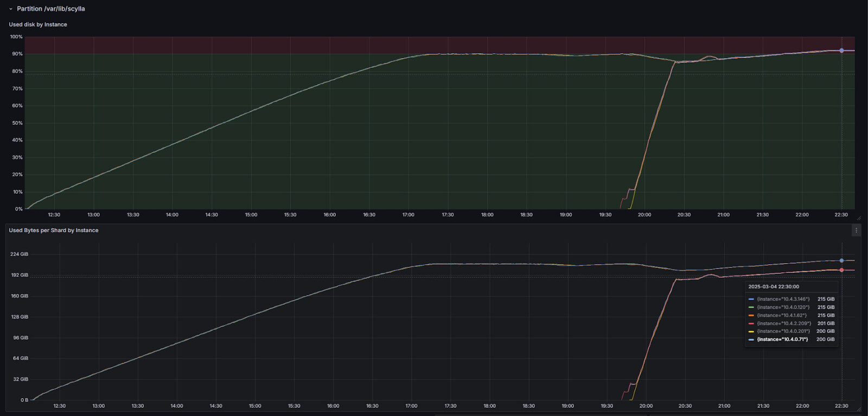This screenshot has height=416, width=868.
Task: Select the instance="10.4.0.201" tooltip label
Action: pyautogui.click(x=783, y=331)
